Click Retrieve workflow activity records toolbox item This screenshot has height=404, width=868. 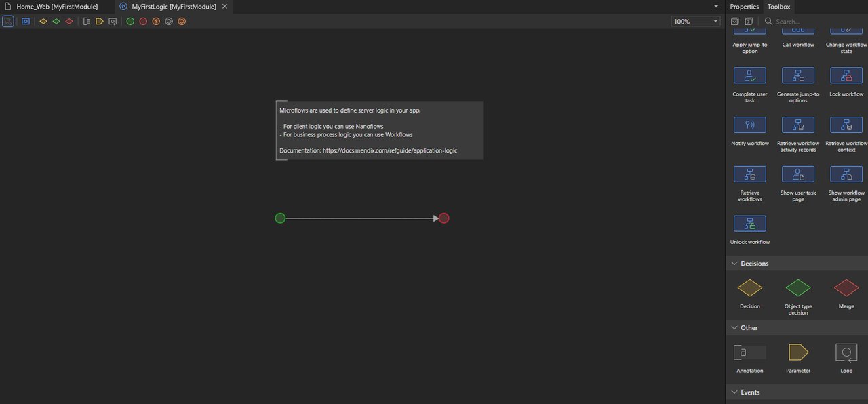click(798, 125)
